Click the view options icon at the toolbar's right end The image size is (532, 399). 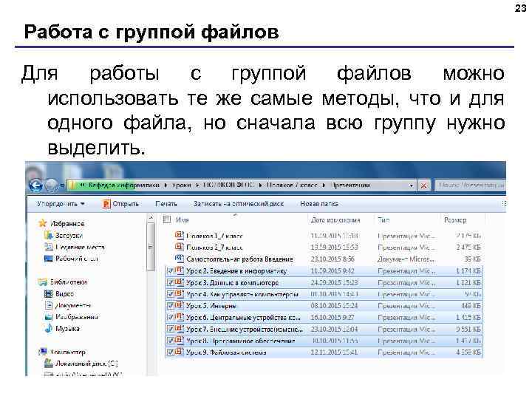[x=503, y=204]
